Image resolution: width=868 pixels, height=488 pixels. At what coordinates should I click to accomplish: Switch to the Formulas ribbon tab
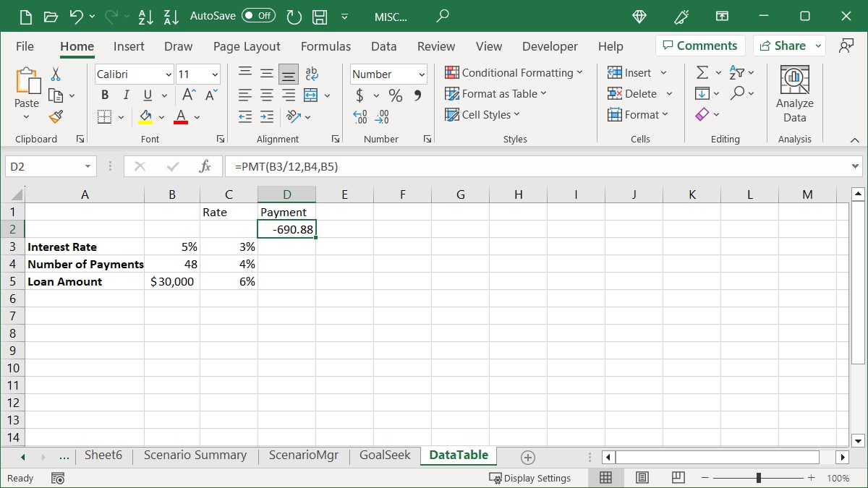325,46
